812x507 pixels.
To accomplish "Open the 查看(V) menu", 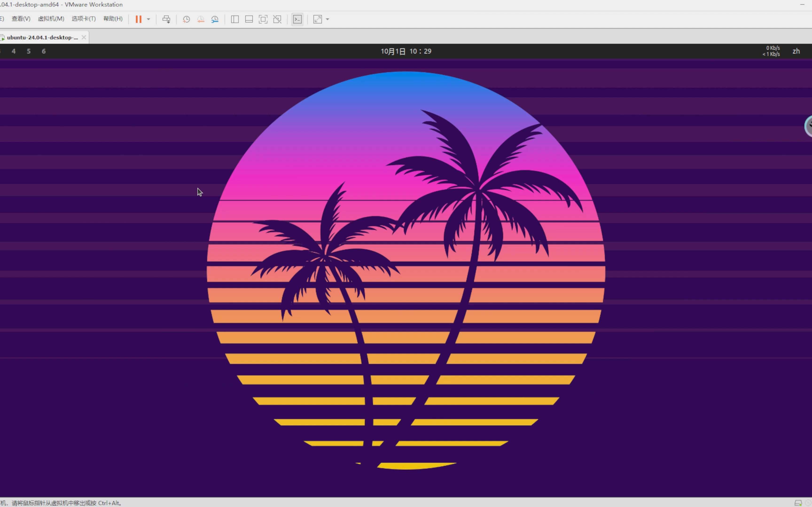I will click(21, 19).
